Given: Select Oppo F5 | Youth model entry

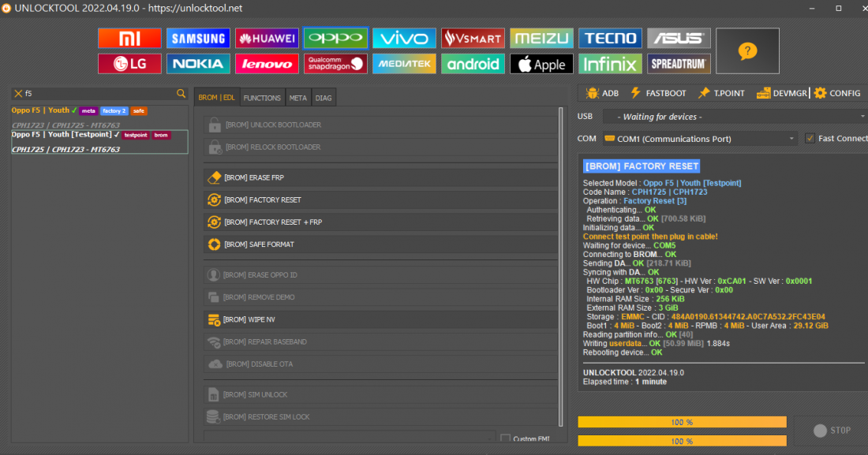Looking at the screenshot, I should (99, 117).
